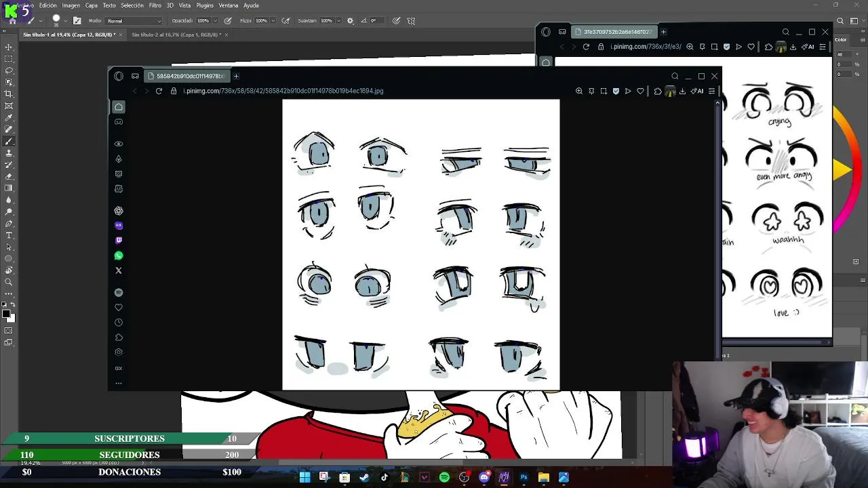Open Twitch in Opera sidebar
The width and height of the screenshot is (868, 488).
pos(119,240)
